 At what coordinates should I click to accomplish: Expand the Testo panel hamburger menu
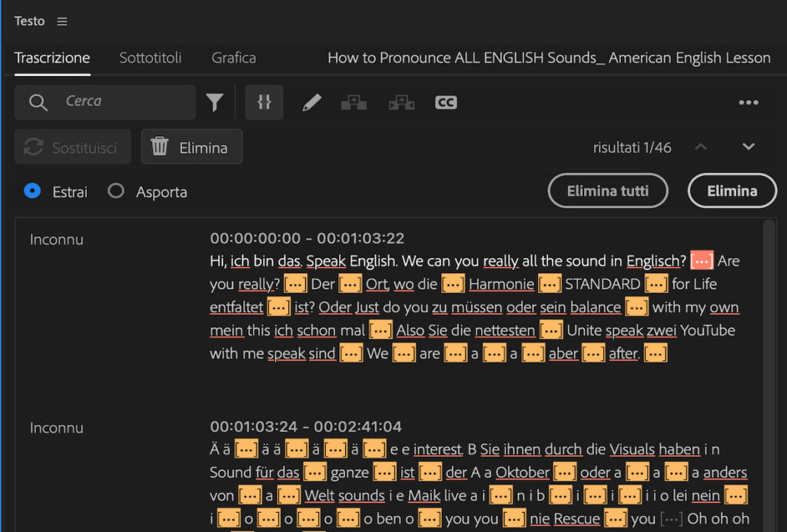tap(61, 21)
